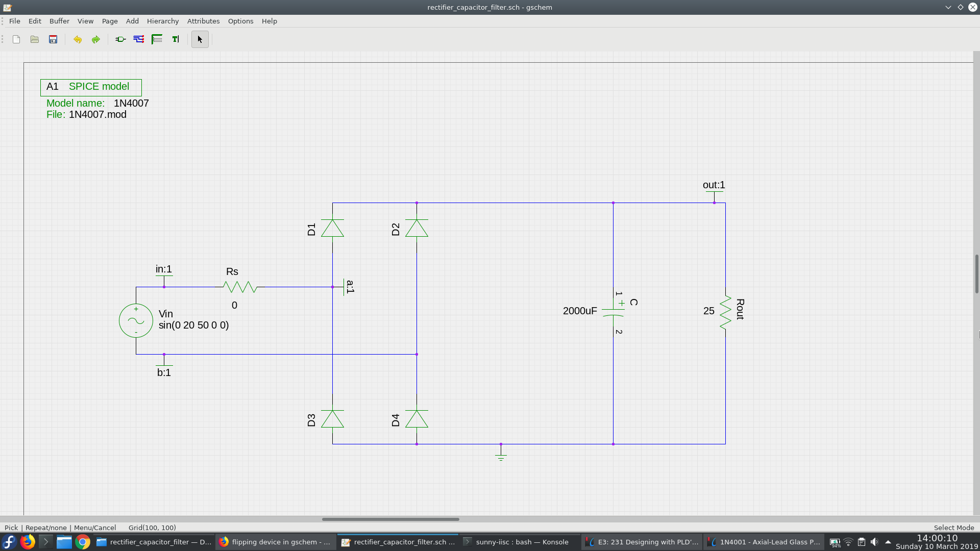Toggle the Select mode arrow button
Image resolution: width=980 pixels, height=551 pixels.
pos(200,39)
